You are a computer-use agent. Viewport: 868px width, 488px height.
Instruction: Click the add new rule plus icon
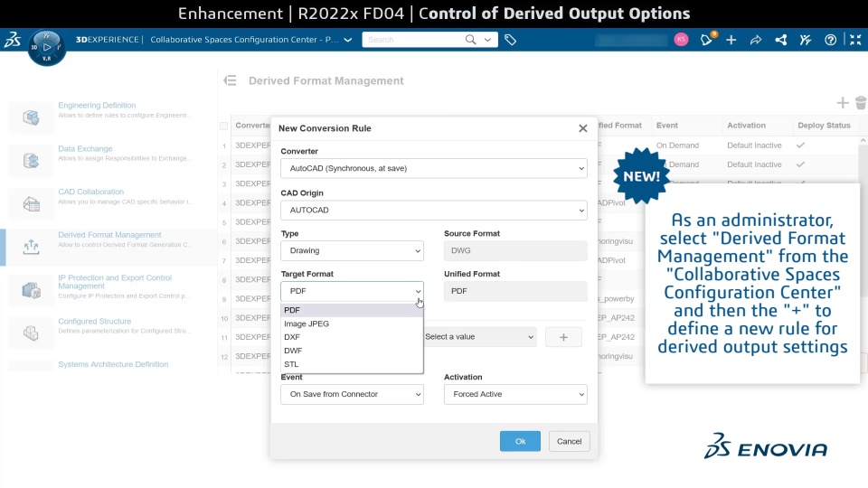pyautogui.click(x=842, y=103)
